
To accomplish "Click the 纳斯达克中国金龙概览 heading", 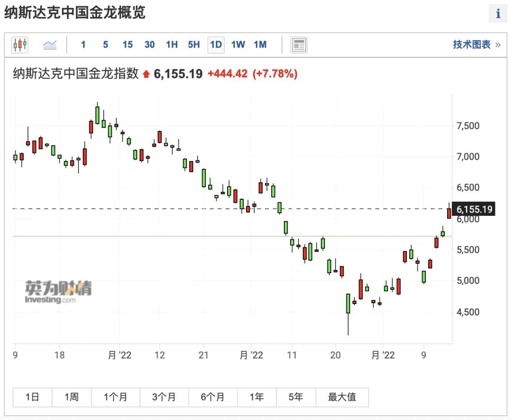I will coord(75,13).
